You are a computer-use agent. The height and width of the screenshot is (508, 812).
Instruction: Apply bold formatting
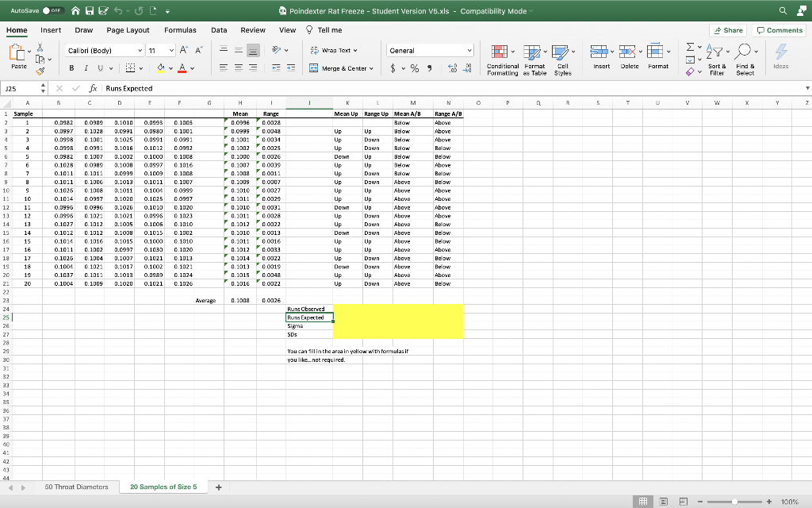[x=71, y=68]
